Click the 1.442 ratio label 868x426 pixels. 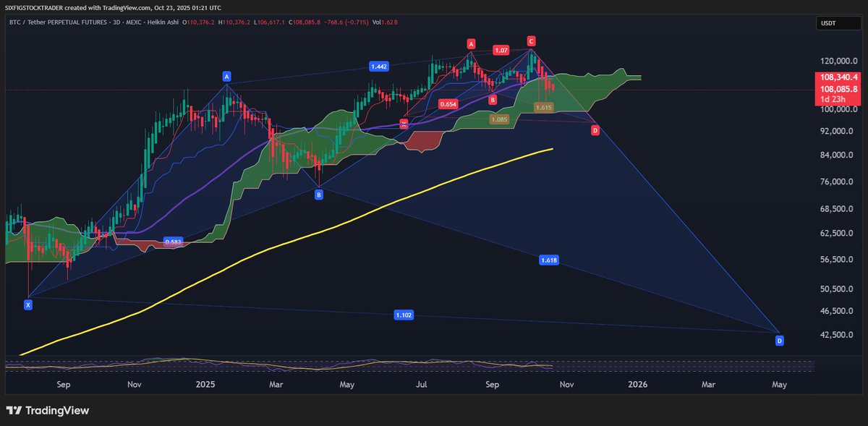pos(378,67)
